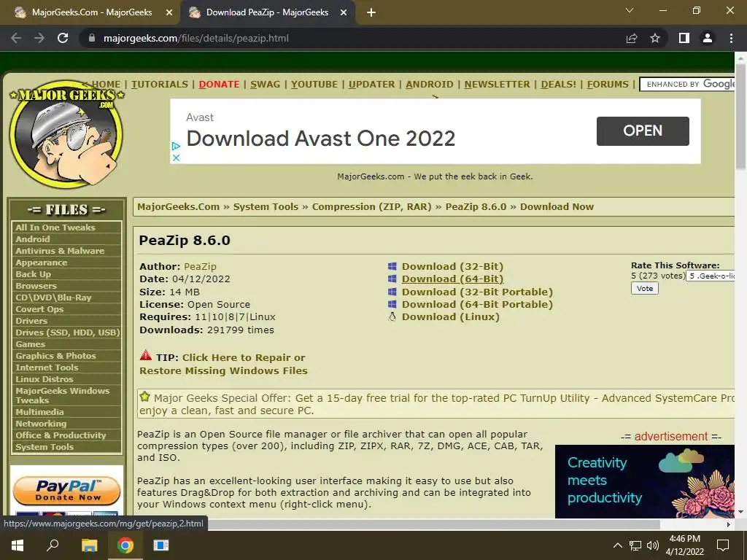Click Download (64-Bit) link
Screen dimensions: 747x560
click(x=452, y=279)
